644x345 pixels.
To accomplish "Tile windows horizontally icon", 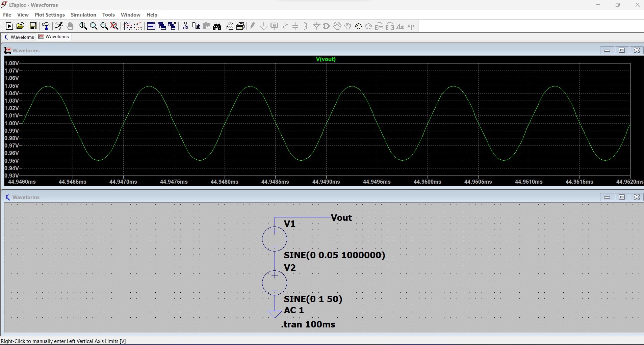I will click(151, 26).
